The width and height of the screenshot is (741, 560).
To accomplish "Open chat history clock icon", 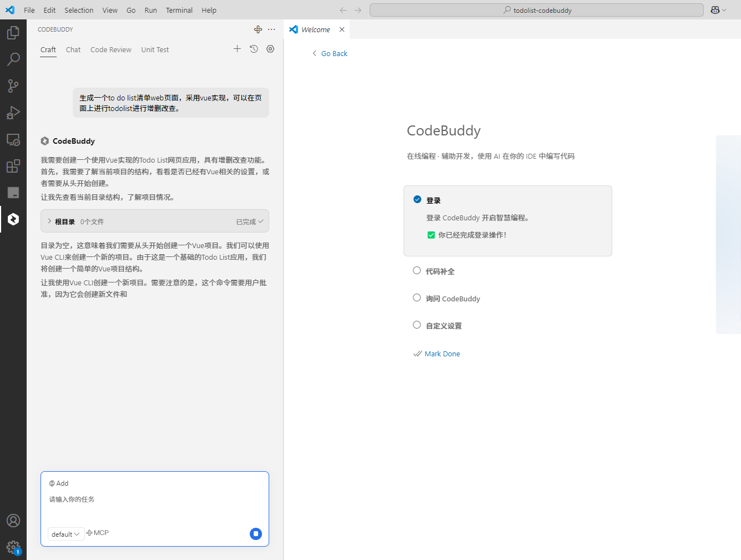I will pos(254,49).
